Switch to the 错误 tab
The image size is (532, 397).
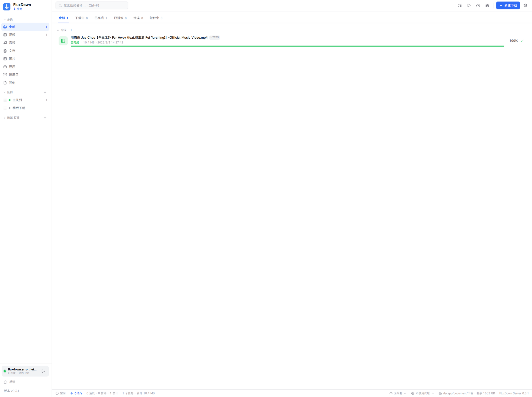138,18
